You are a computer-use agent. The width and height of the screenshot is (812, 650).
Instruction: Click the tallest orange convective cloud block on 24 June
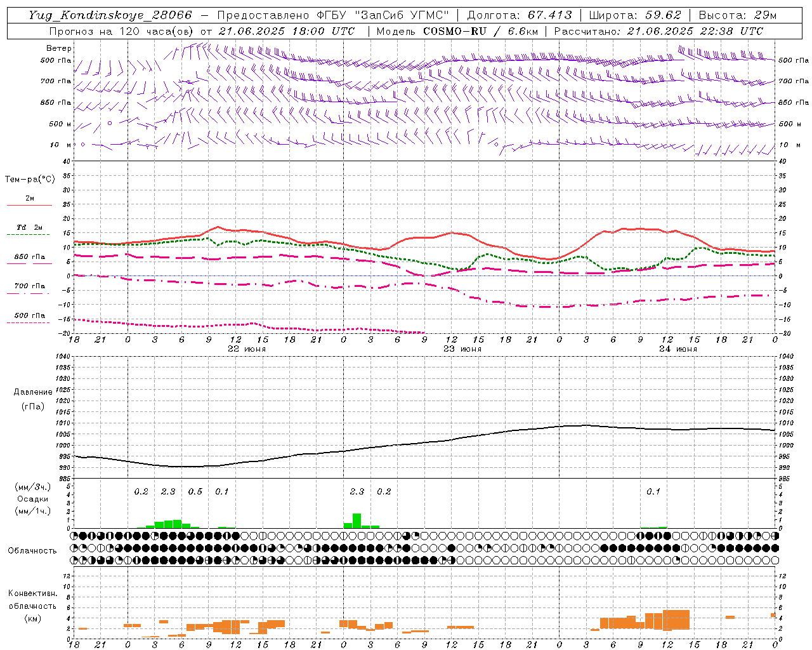click(x=676, y=620)
